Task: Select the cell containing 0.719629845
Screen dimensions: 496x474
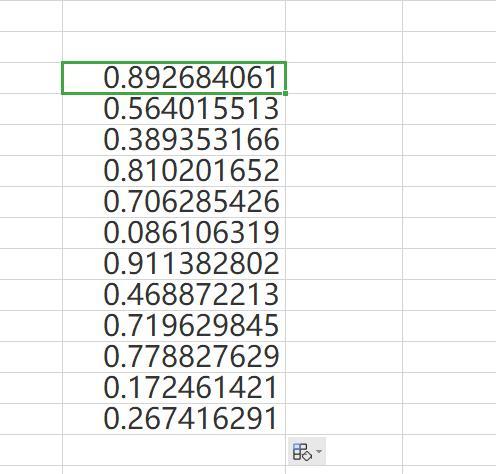Action: pos(174,326)
